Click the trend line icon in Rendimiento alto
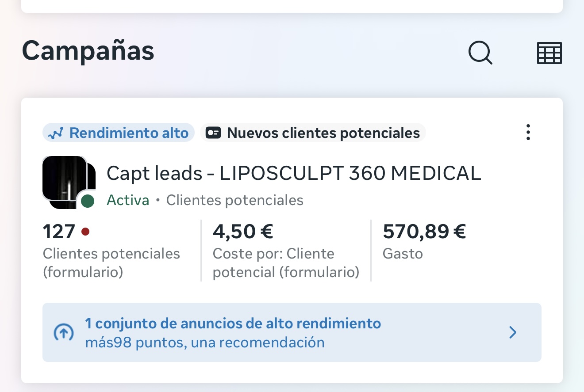The width and height of the screenshot is (584, 392). 56,133
